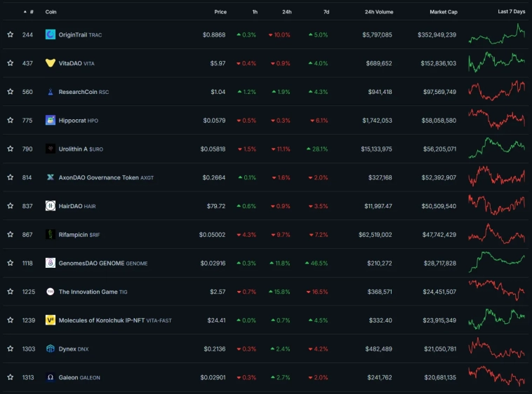Click the HairDAO coin logo
The image size is (532, 394).
click(51, 205)
